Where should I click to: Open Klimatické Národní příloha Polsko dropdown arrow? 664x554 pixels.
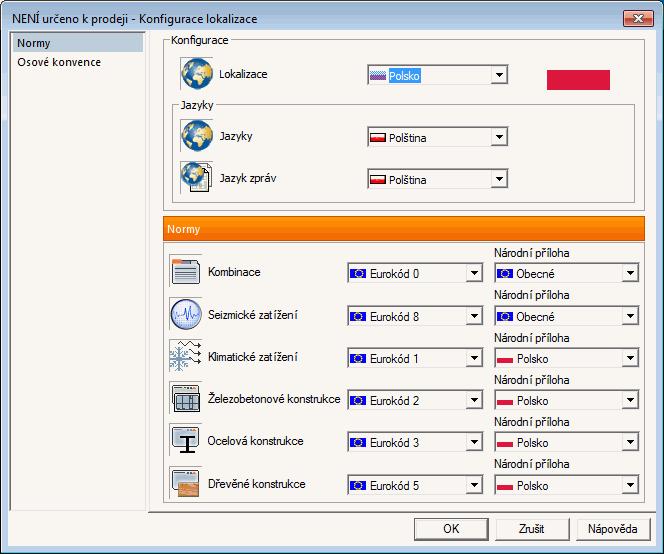[x=630, y=358]
